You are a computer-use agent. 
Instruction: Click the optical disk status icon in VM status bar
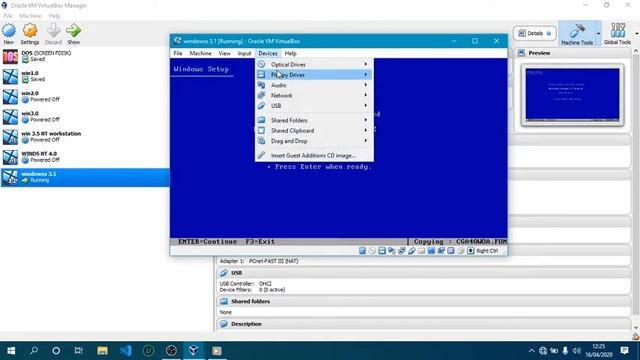[x=372, y=251]
